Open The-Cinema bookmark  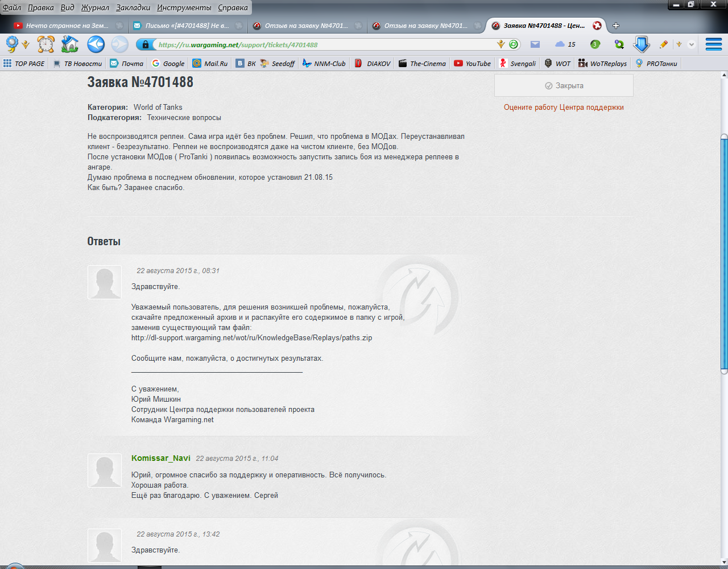423,64
